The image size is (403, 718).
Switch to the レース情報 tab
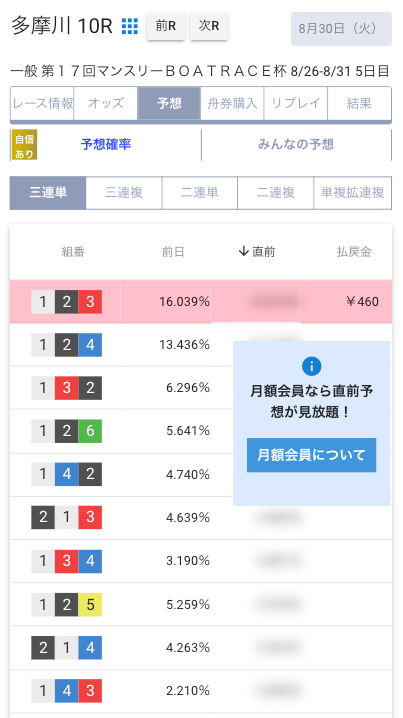[42, 103]
